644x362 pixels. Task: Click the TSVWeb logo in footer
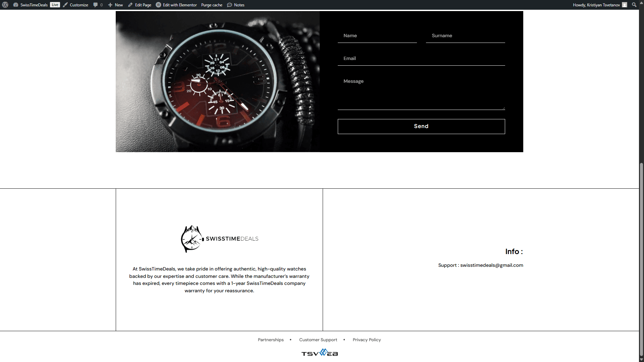pyautogui.click(x=319, y=353)
